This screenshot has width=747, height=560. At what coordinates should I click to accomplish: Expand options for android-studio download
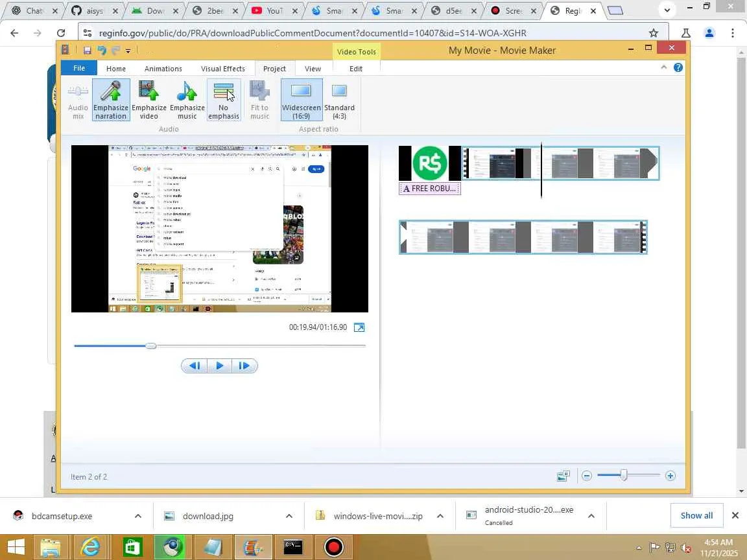pyautogui.click(x=591, y=516)
